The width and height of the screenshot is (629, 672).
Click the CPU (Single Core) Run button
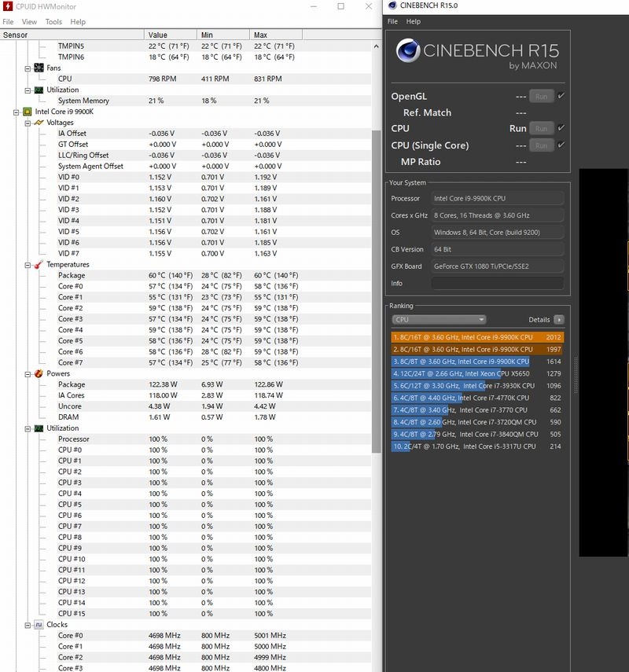541,145
